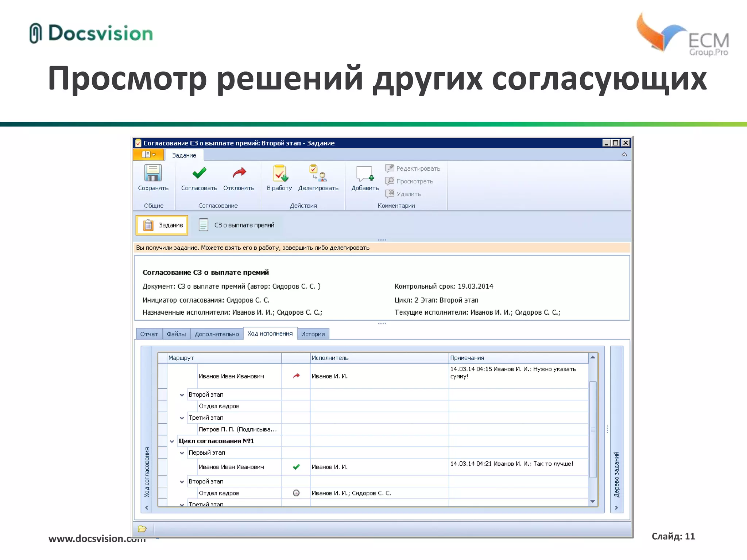Click Просмотреть comment option

409,181
